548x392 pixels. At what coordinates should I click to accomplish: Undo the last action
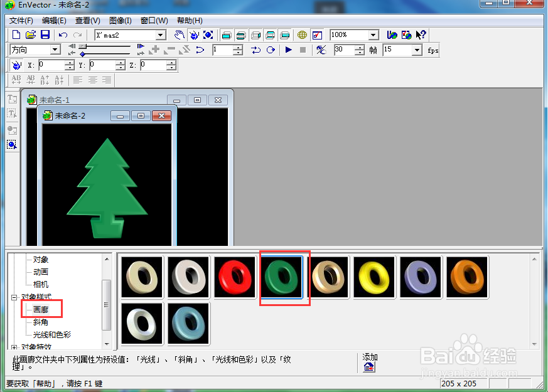click(x=63, y=35)
